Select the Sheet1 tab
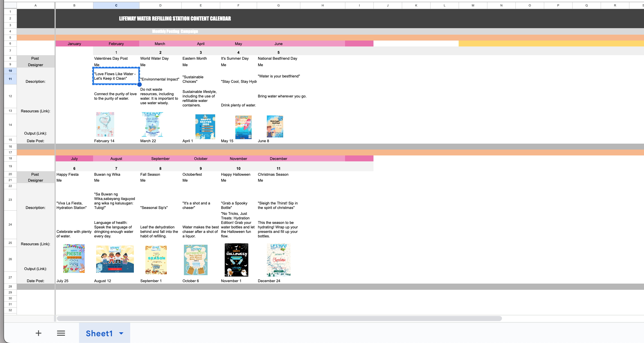644x343 pixels. click(99, 333)
